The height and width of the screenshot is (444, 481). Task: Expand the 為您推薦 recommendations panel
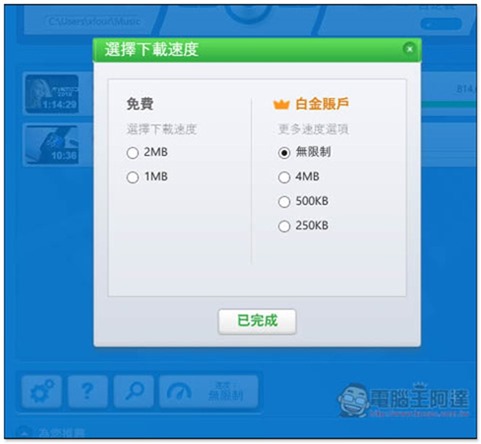pos(52,433)
